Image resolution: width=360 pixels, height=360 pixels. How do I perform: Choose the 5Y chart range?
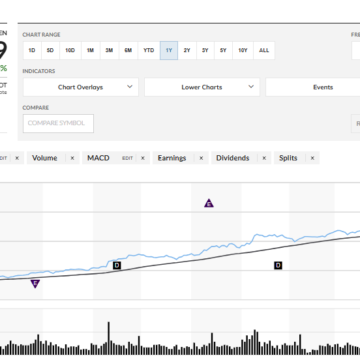pyautogui.click(x=223, y=50)
